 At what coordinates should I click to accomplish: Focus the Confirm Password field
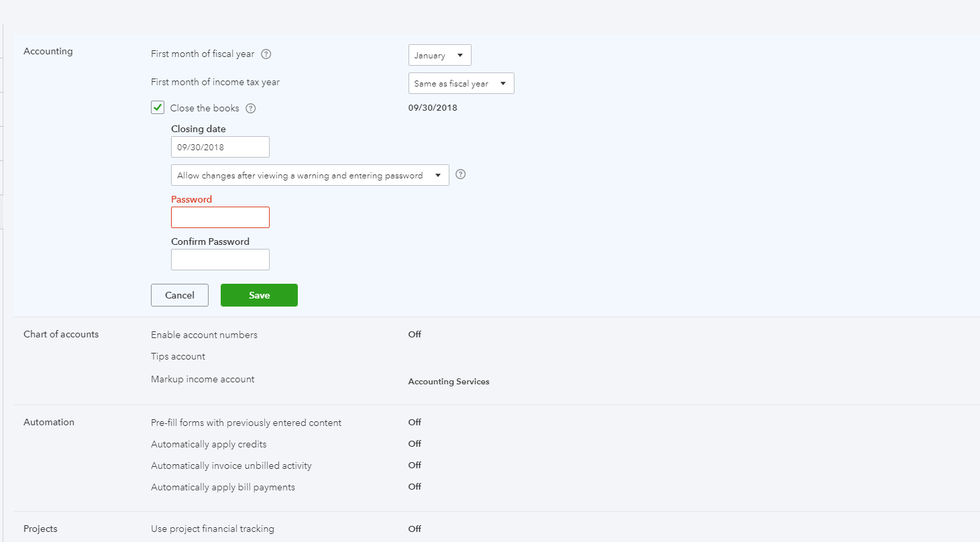(x=220, y=260)
